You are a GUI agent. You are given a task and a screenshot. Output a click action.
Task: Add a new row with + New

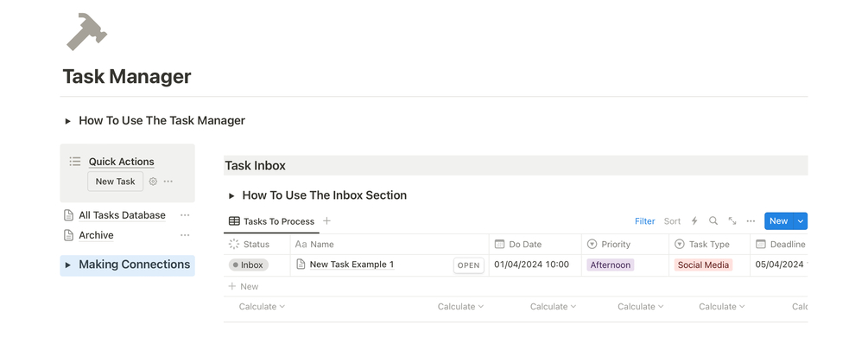click(x=244, y=286)
